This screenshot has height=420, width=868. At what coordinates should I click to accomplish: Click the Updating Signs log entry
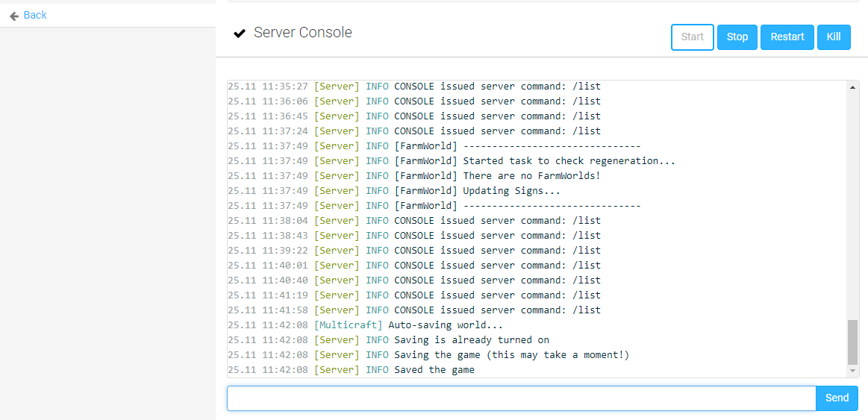point(511,191)
